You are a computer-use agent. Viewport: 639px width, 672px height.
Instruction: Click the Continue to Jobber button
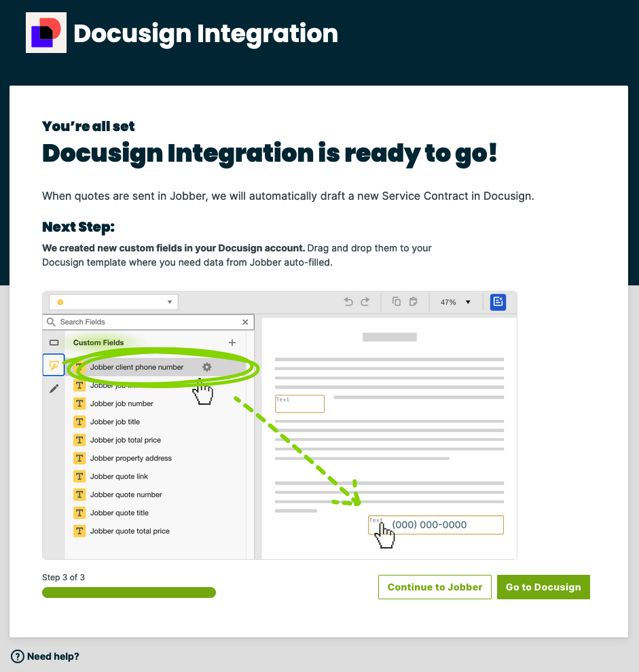click(435, 587)
